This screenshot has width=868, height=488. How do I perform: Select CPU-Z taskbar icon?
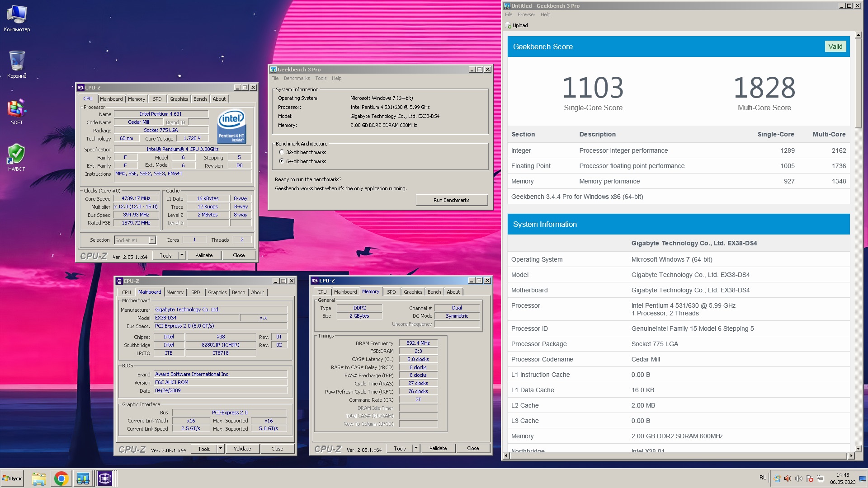point(105,478)
